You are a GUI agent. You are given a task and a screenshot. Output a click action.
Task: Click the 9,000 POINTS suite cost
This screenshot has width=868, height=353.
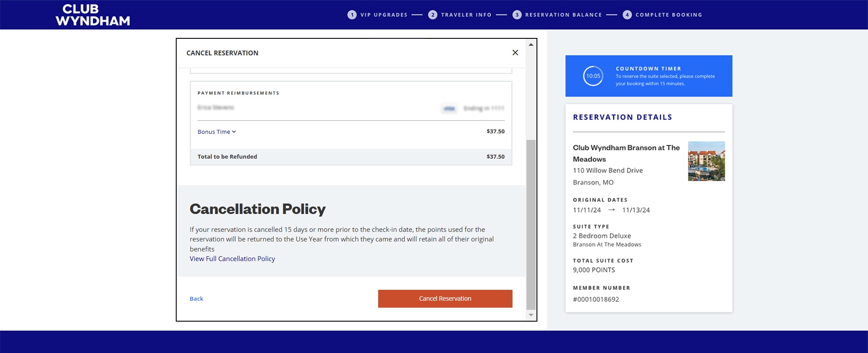pos(594,270)
